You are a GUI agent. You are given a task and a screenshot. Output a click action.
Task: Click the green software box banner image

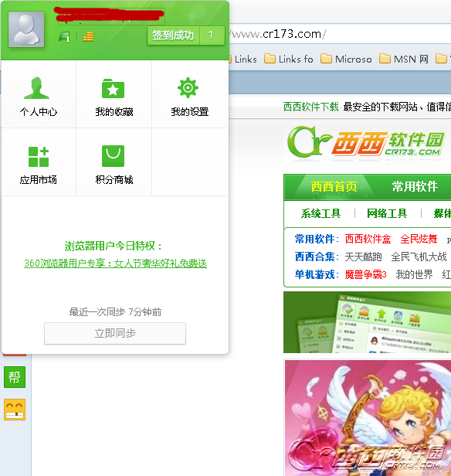pos(367,322)
